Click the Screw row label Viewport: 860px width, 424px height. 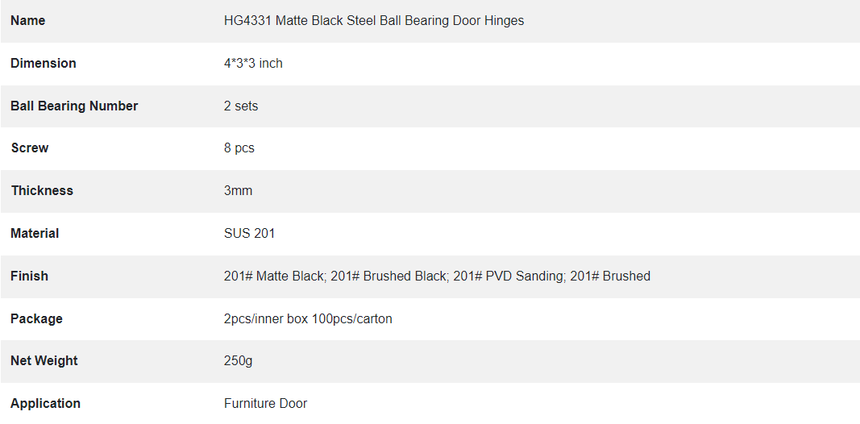(30, 148)
